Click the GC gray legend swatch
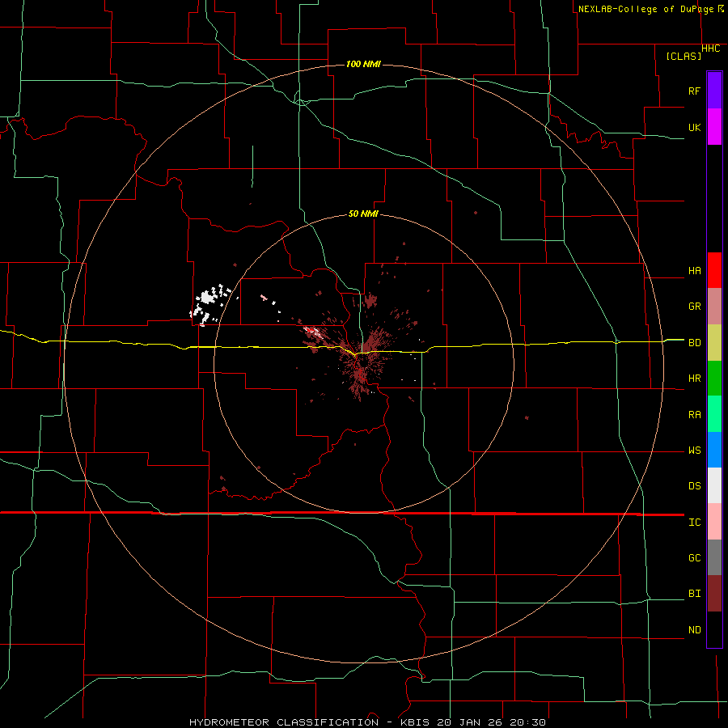The width and height of the screenshot is (728, 728). [714, 557]
